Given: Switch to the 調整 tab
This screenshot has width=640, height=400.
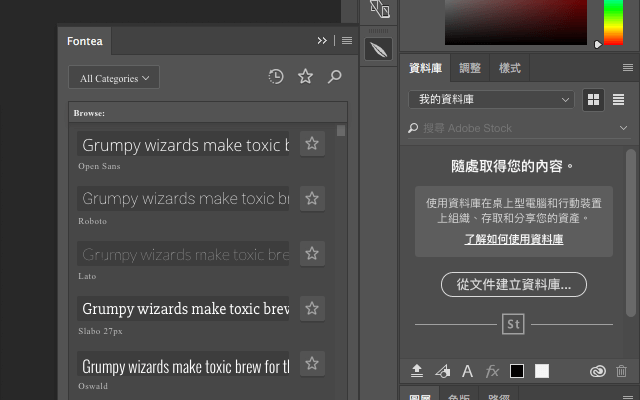Looking at the screenshot, I should click(x=470, y=68).
